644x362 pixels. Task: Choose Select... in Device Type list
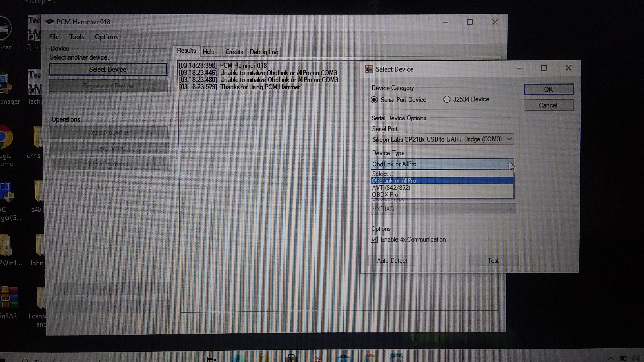coord(442,174)
